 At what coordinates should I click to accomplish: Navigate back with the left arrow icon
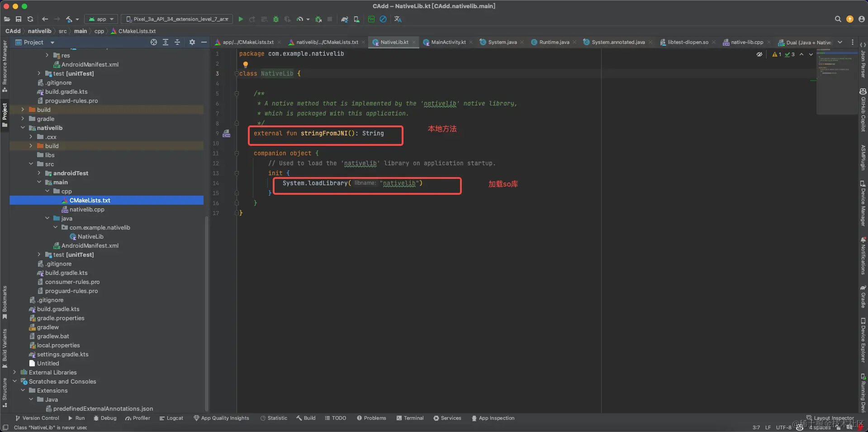click(x=45, y=19)
